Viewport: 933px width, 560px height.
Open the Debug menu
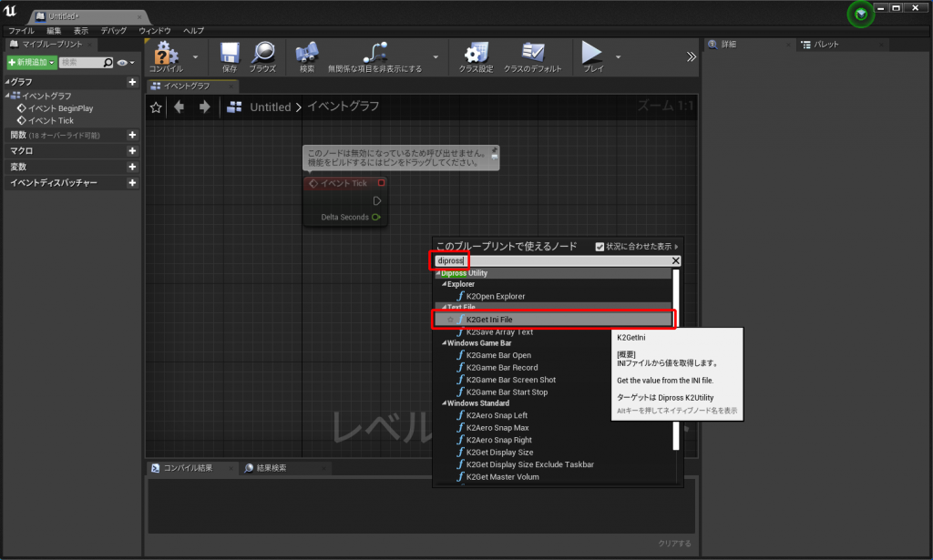(x=114, y=31)
